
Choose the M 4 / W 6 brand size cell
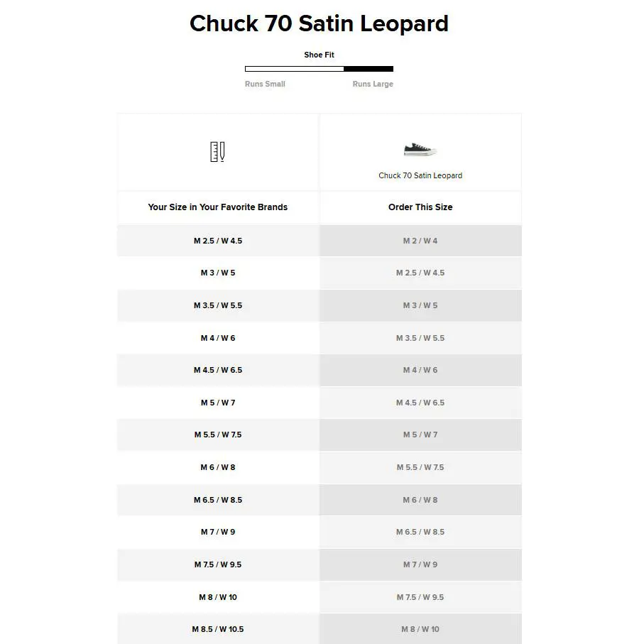(218, 338)
